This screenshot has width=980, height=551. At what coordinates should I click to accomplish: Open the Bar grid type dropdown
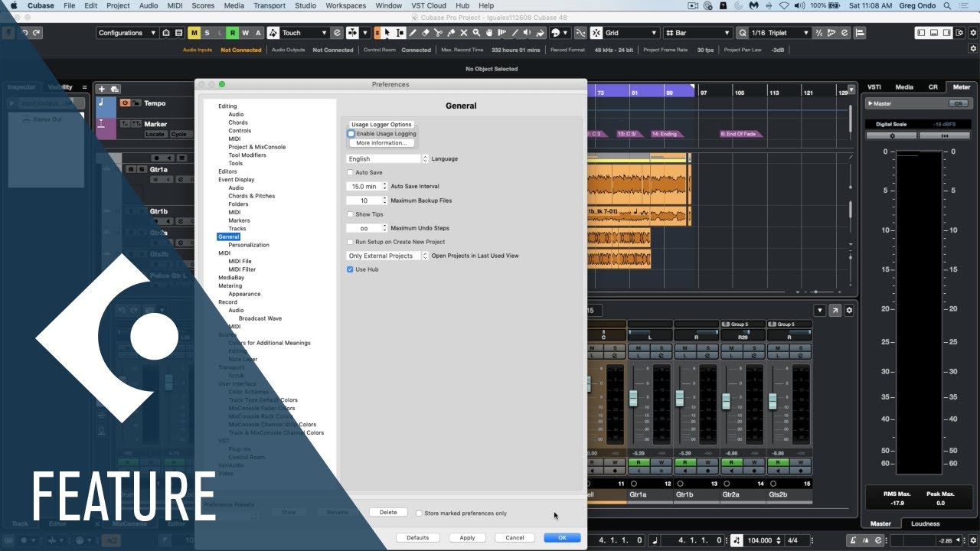(697, 33)
